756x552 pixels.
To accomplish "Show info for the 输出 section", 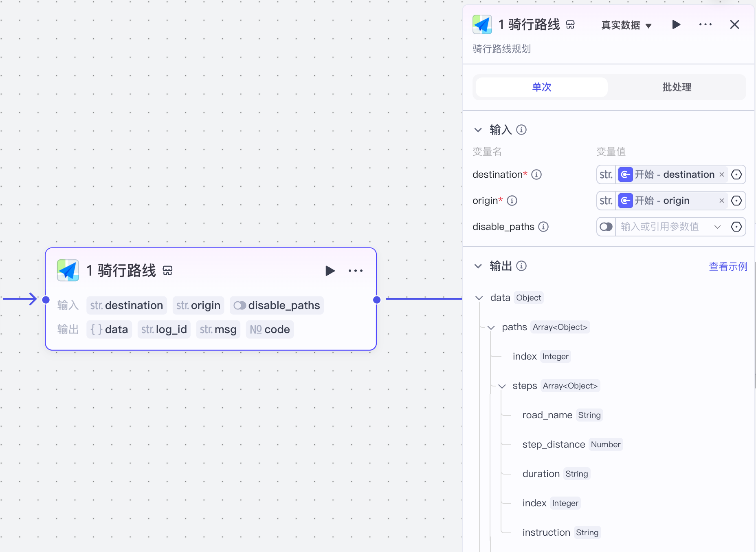I will pos(521,266).
